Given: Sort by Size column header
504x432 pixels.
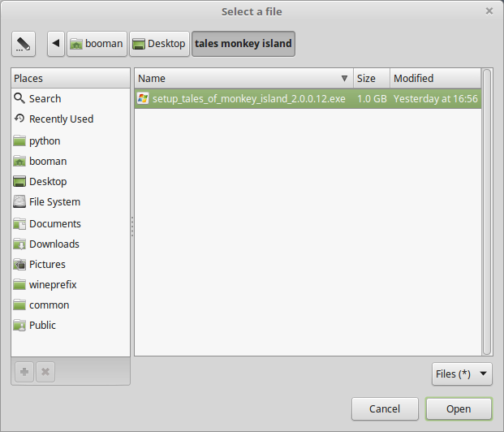Looking at the screenshot, I should pyautogui.click(x=372, y=78).
